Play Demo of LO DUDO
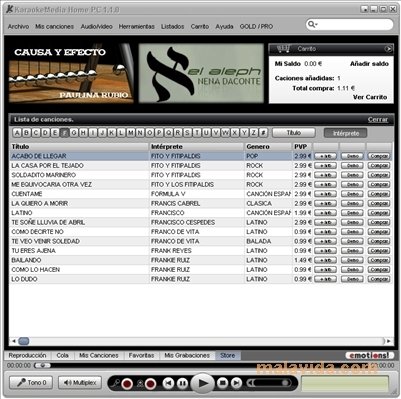This screenshot has height=399, width=401. coord(352,279)
